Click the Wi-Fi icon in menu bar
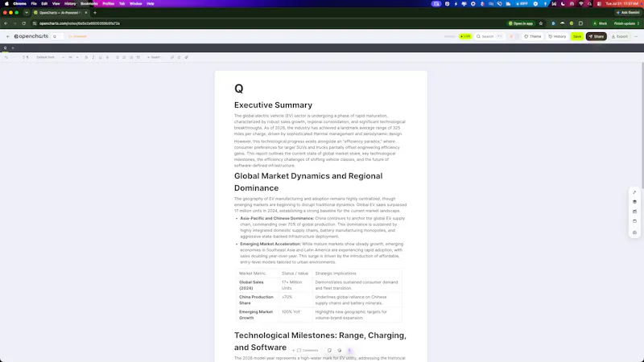Image resolution: width=644 pixels, height=362 pixels. click(x=580, y=4)
